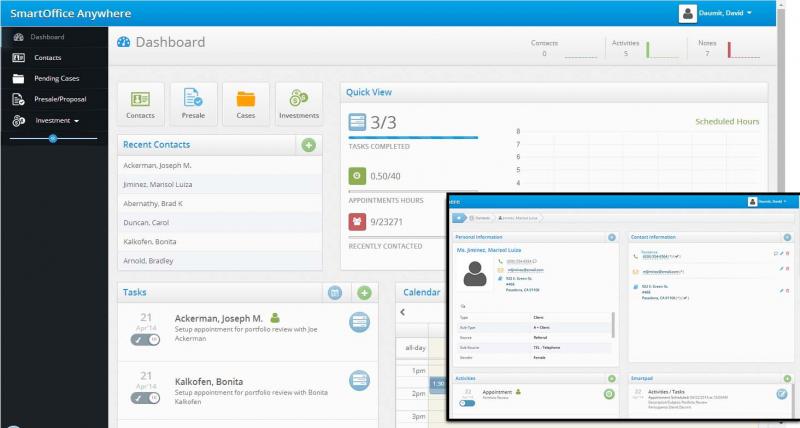Go back to previous calendar period
This screenshot has height=428, width=800.
pos(403,312)
